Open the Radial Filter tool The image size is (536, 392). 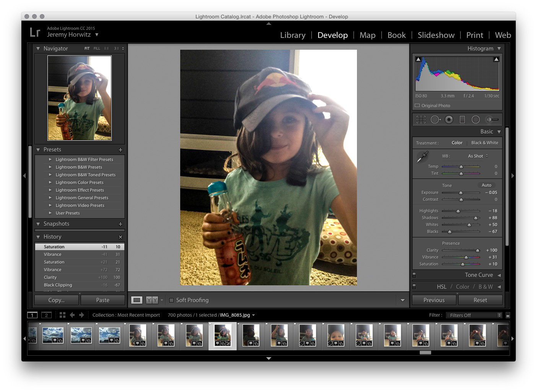click(476, 119)
